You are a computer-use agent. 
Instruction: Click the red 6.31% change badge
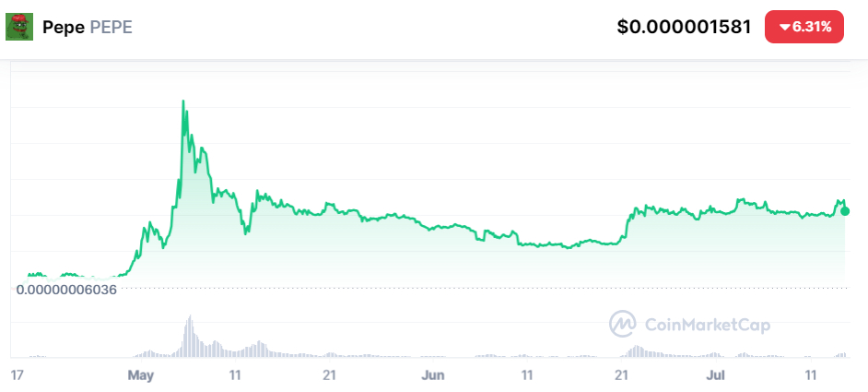(804, 27)
